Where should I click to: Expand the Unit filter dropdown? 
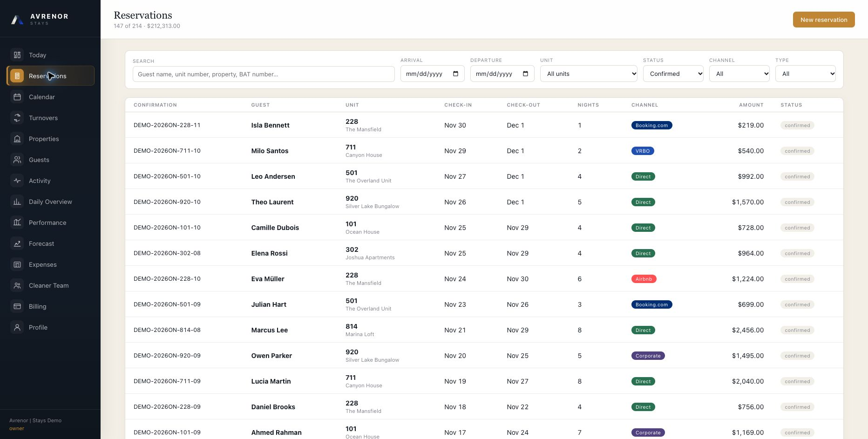[589, 74]
